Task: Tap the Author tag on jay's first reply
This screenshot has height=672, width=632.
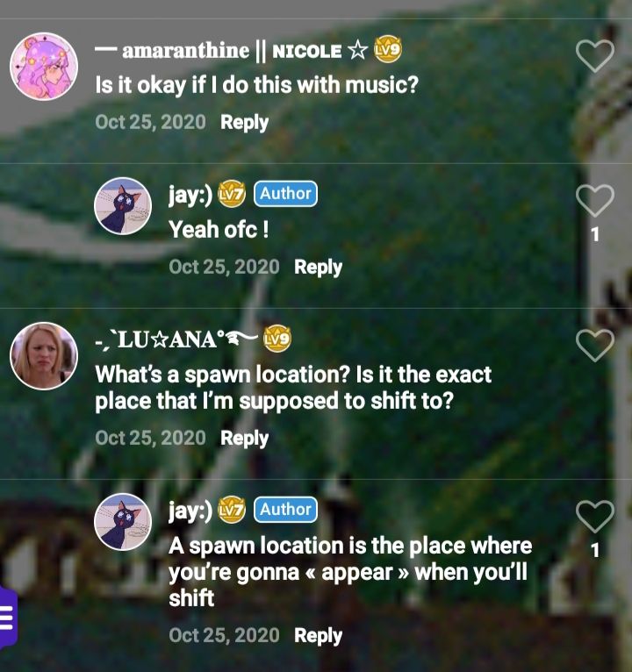Action: pyautogui.click(x=285, y=194)
